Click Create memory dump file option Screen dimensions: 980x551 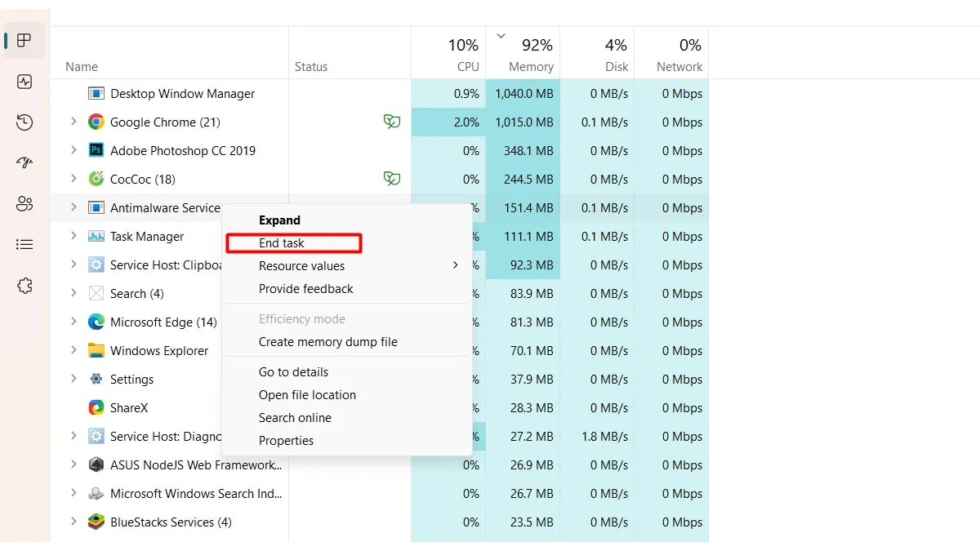coord(328,341)
